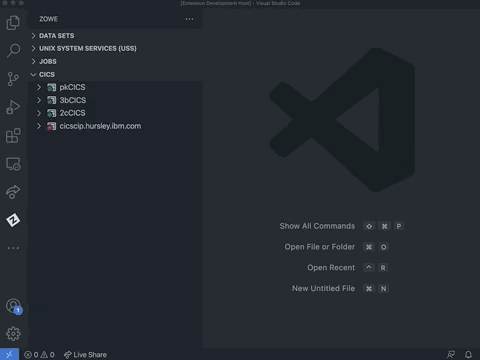Open the Manage gear menu
480x360 pixels.
[x=13, y=334]
